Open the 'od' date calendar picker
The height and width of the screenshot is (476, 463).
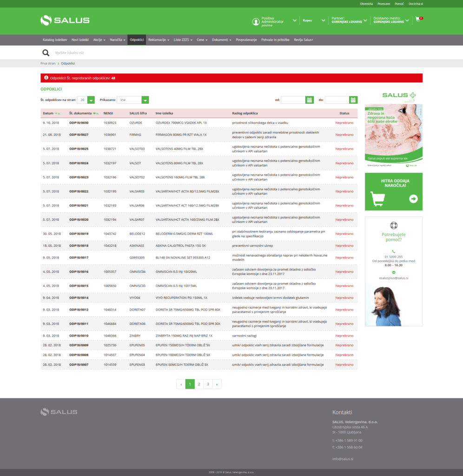309,100
